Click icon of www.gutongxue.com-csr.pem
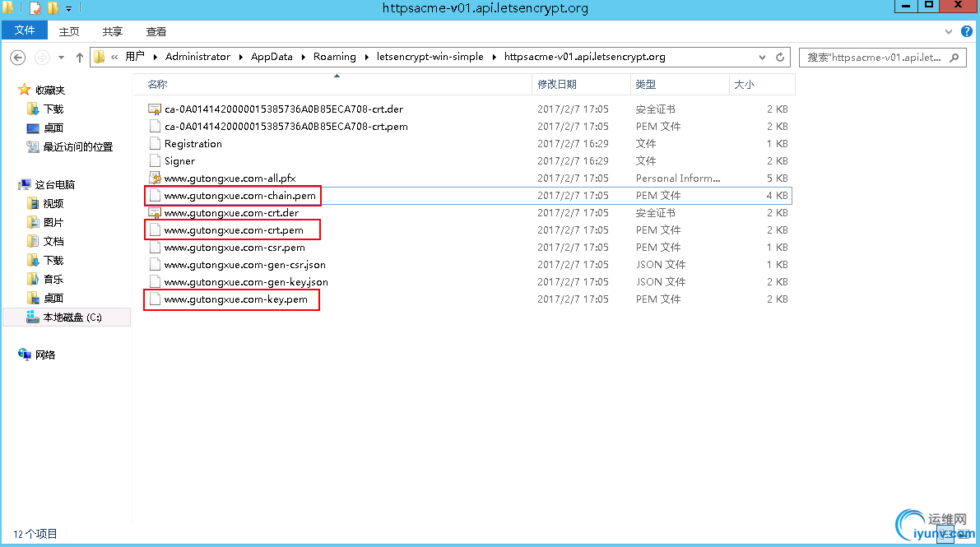Viewport: 980px width, 547px height. click(x=155, y=247)
